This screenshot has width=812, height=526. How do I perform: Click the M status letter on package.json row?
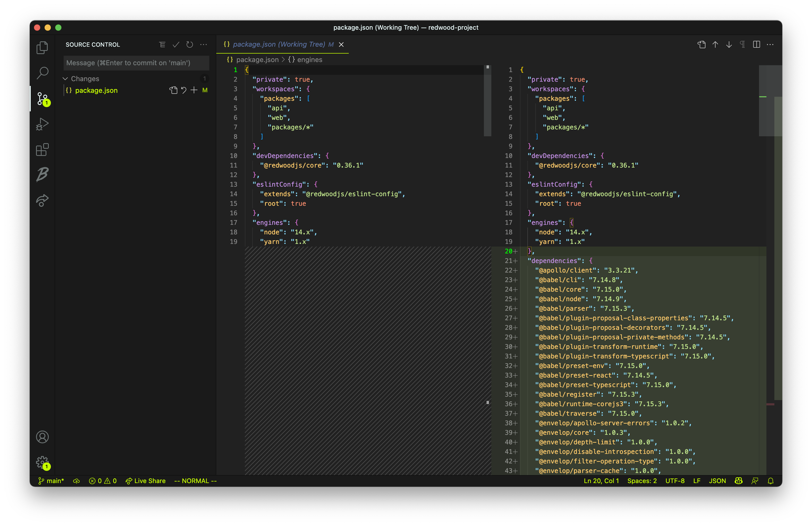[205, 90]
